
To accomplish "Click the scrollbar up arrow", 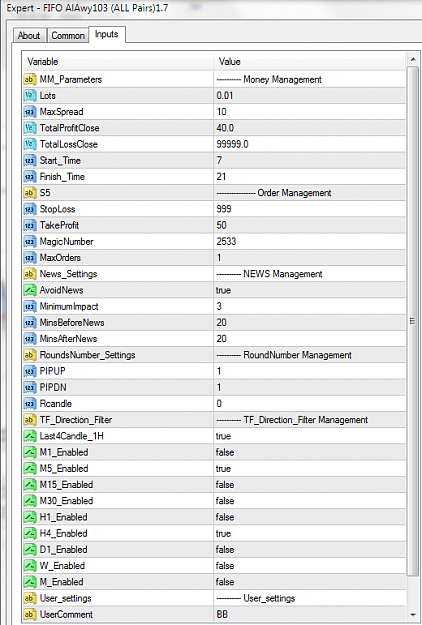I will 413,60.
